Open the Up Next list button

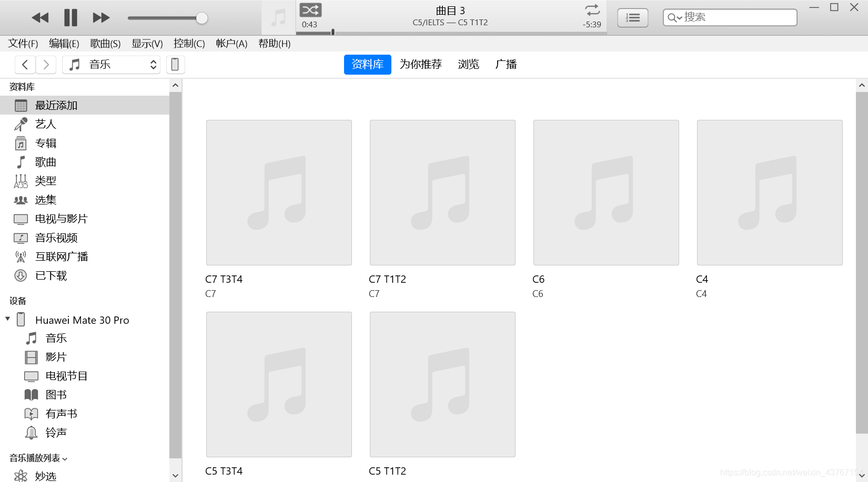pyautogui.click(x=632, y=18)
